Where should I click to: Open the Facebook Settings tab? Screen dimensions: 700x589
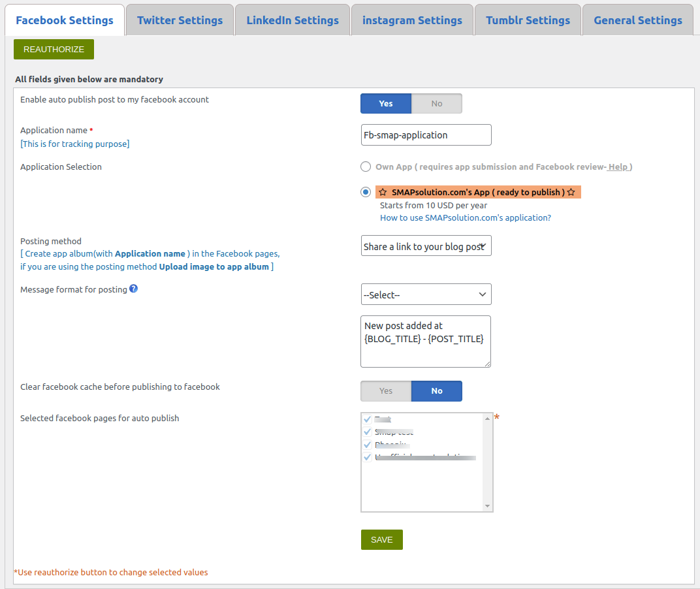[x=65, y=20]
